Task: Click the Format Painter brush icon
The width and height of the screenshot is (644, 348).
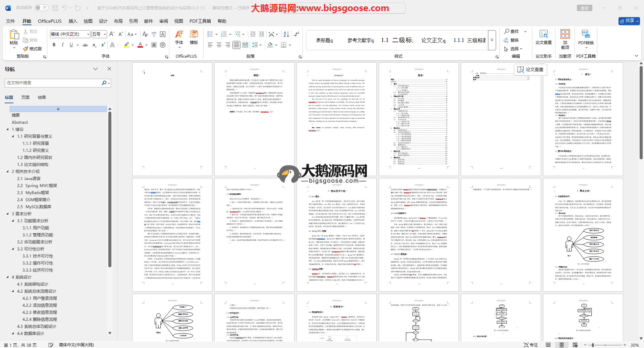Action: click(26, 49)
